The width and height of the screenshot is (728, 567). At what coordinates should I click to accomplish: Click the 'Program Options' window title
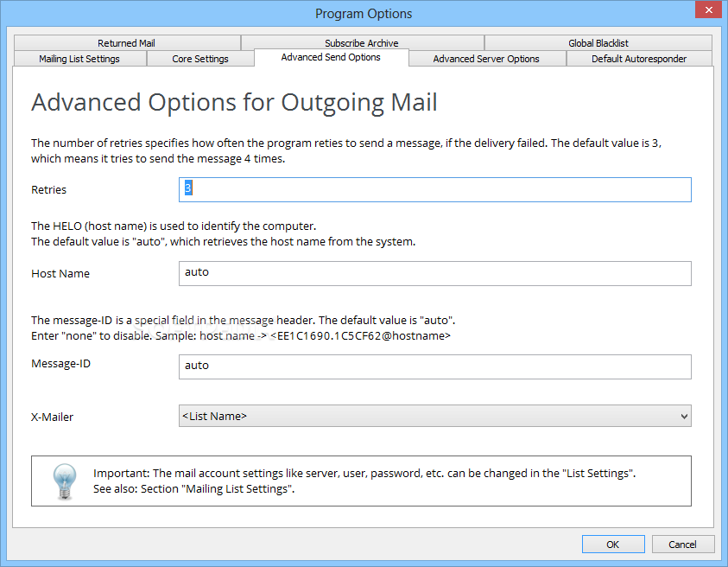[x=364, y=14]
